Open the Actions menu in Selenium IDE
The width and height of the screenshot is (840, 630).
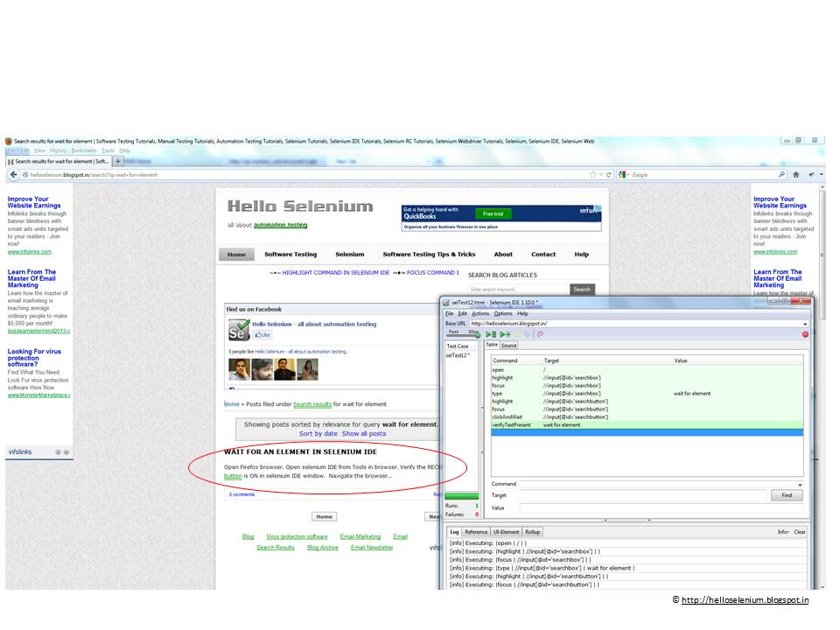click(480, 313)
